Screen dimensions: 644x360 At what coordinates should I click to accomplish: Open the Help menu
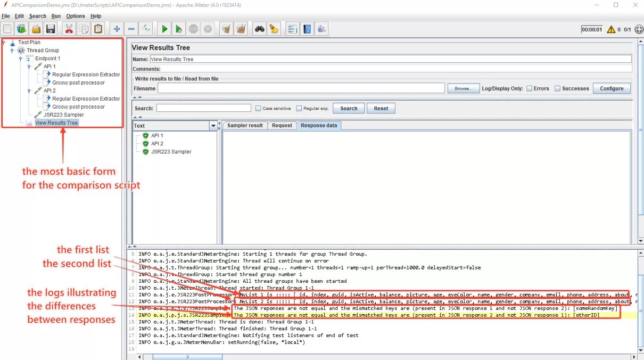96,17
